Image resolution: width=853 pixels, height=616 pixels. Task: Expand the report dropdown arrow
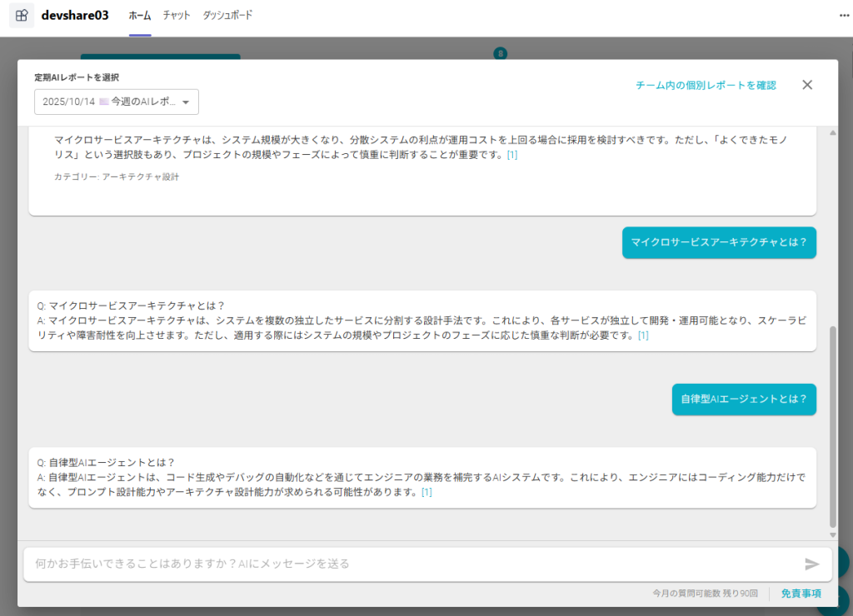click(185, 102)
